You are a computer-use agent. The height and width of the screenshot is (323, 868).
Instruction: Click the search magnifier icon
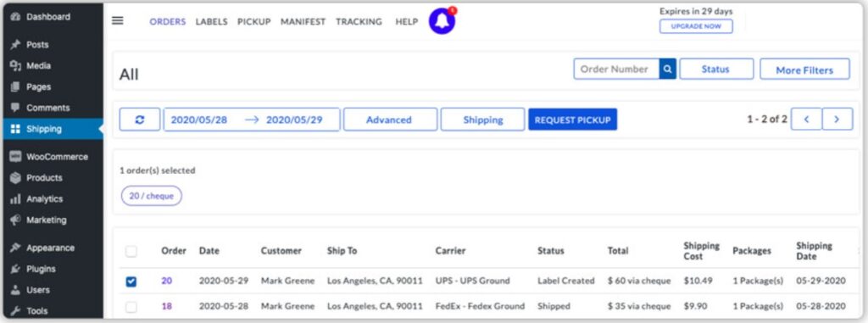pos(668,70)
